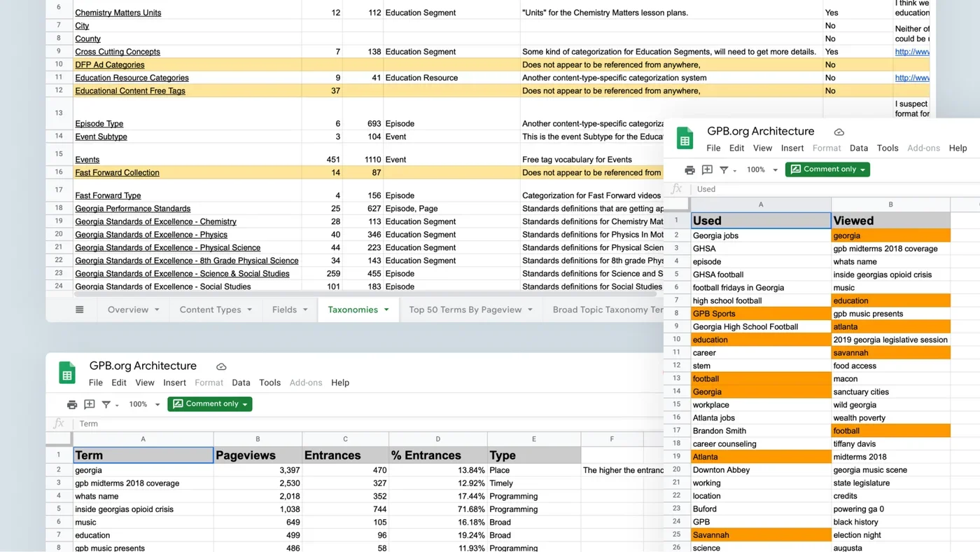Click the '3,397' pageviews cell
Viewport: 980px width, 552px height.
[x=258, y=471]
